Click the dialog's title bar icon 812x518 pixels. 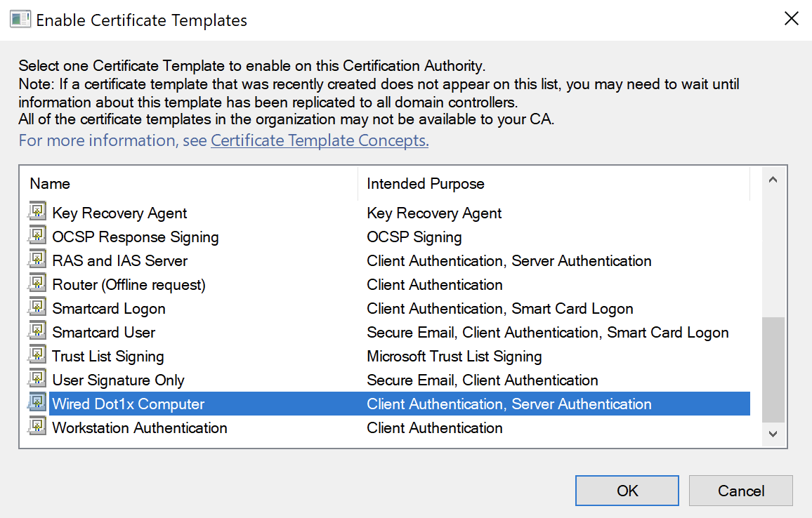click(x=19, y=20)
